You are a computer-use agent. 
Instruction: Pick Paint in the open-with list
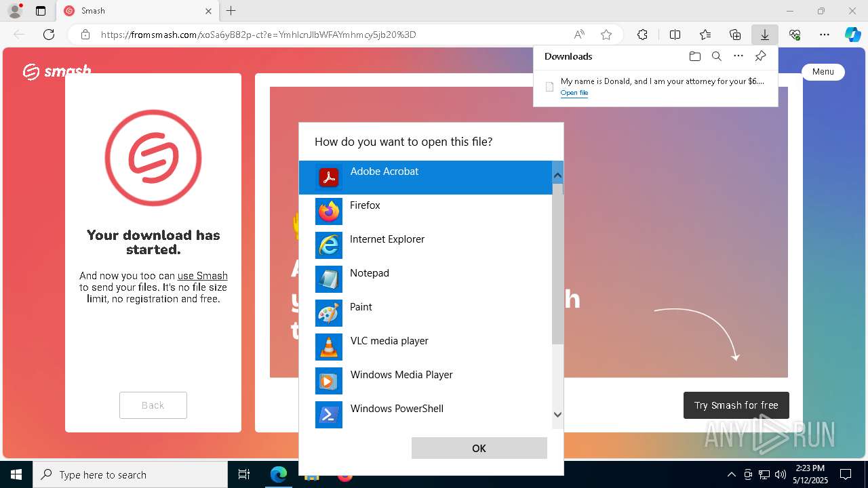pos(425,313)
